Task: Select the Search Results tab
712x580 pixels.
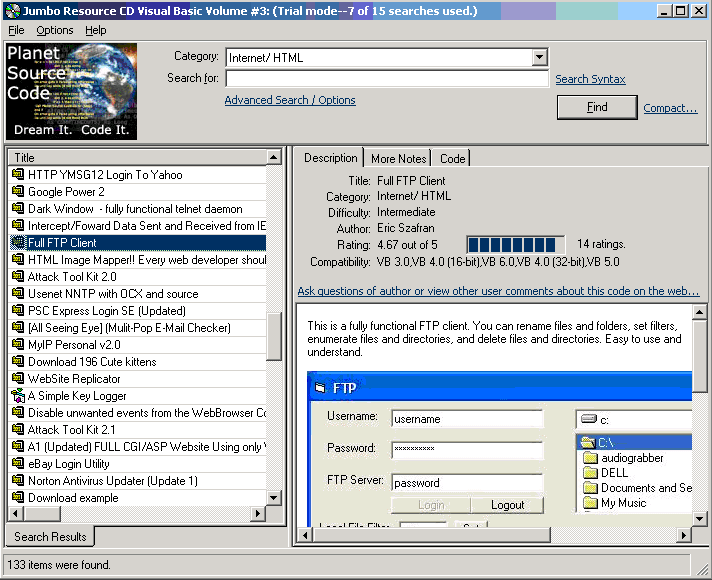Action: 50,536
